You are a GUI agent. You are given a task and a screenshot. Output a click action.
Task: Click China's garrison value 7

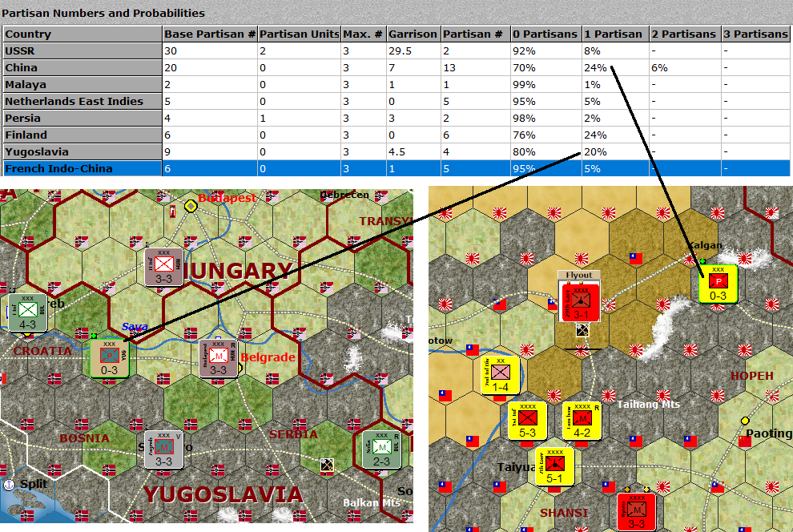click(x=413, y=68)
